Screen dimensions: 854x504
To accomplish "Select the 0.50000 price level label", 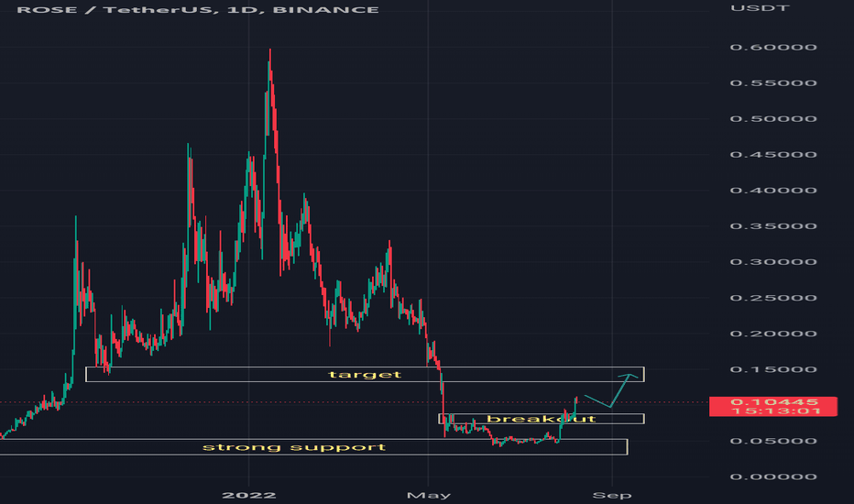I will [x=773, y=119].
